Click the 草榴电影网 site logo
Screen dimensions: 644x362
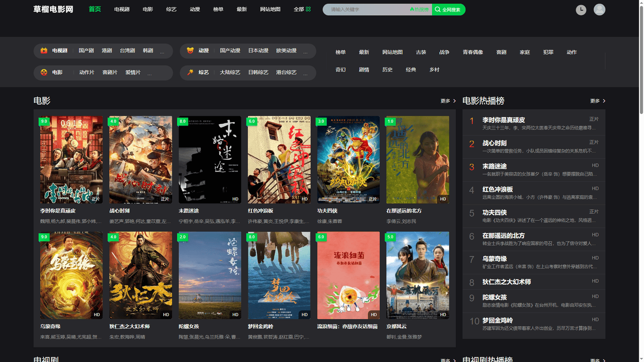click(x=53, y=9)
